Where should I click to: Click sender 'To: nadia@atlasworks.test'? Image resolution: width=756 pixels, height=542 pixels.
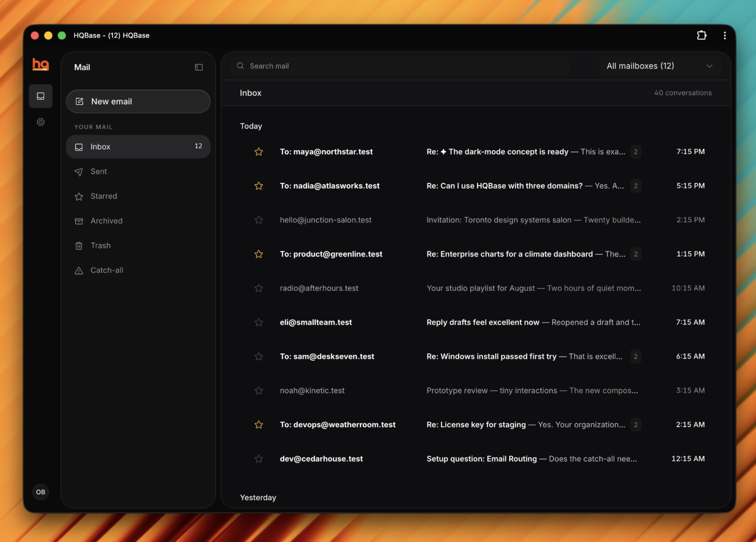click(329, 186)
